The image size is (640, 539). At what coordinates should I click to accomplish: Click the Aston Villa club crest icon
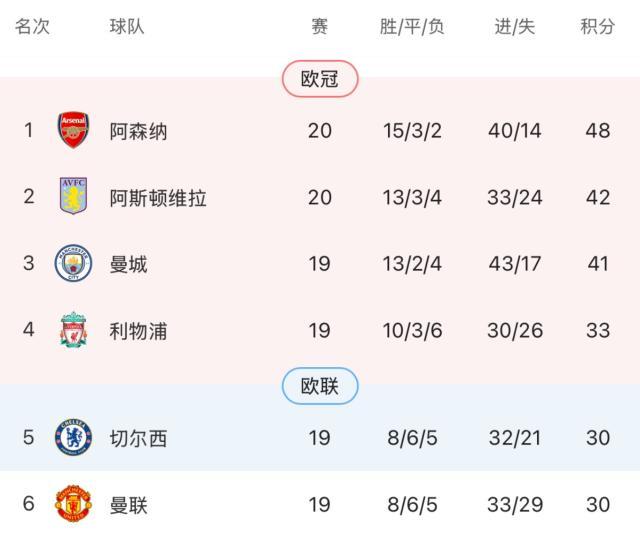pos(74,197)
